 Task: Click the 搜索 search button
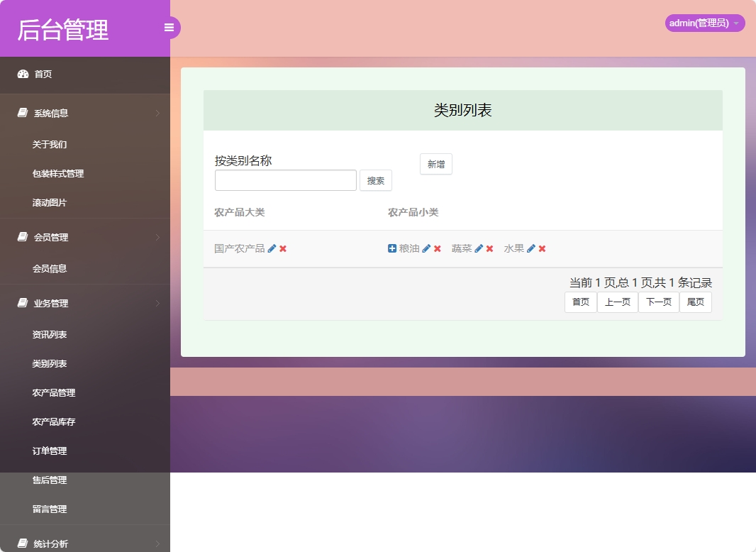tap(375, 180)
